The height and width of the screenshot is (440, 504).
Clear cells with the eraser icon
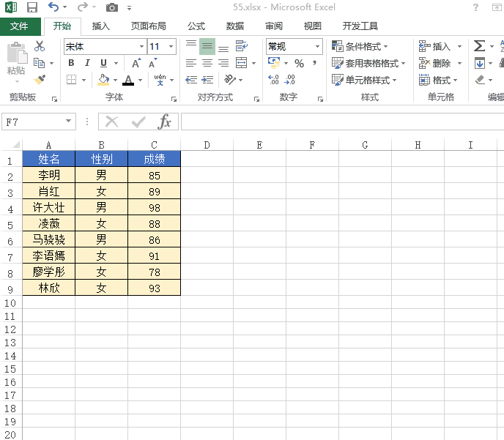[x=480, y=79]
